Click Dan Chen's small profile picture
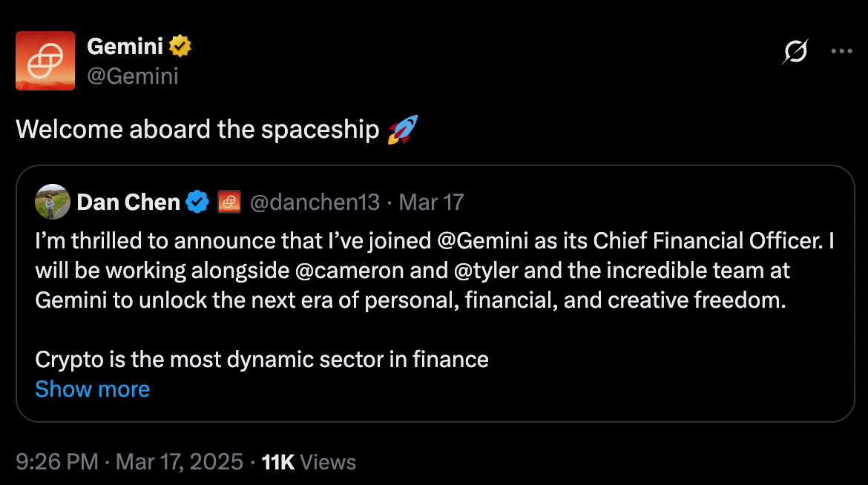Screen dimensions: 868x485 [x=53, y=202]
